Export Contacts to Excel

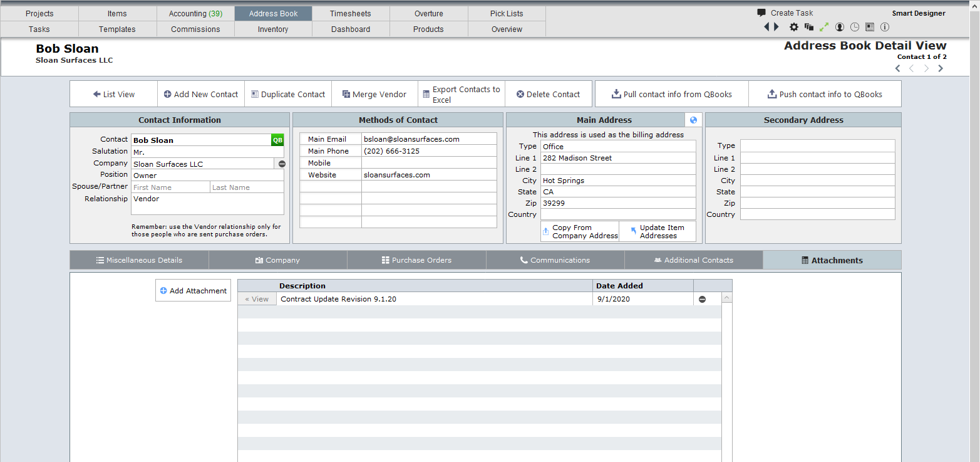point(462,94)
